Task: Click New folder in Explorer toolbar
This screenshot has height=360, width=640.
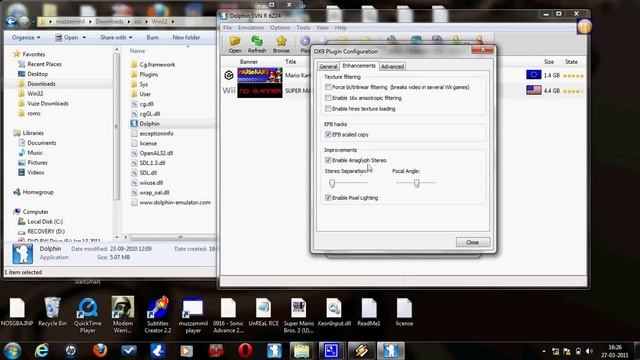Action: point(186,37)
